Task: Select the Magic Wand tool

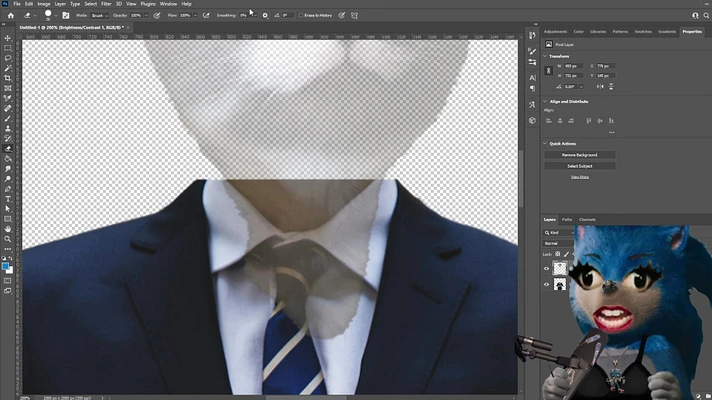Action: 8,68
